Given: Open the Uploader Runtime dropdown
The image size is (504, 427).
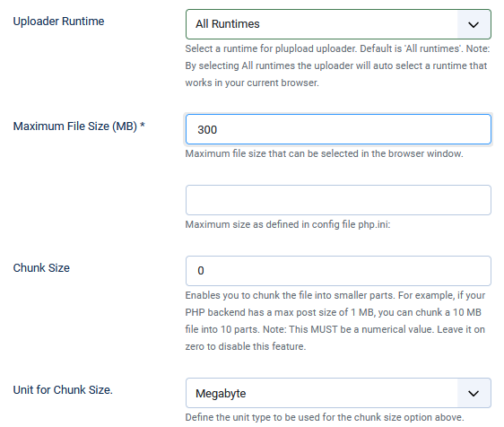Looking at the screenshot, I should (338, 24).
